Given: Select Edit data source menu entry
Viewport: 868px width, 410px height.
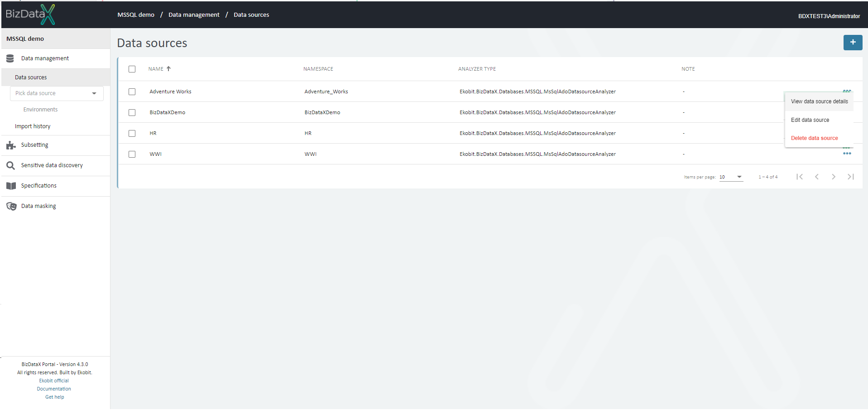Looking at the screenshot, I should pos(819,120).
